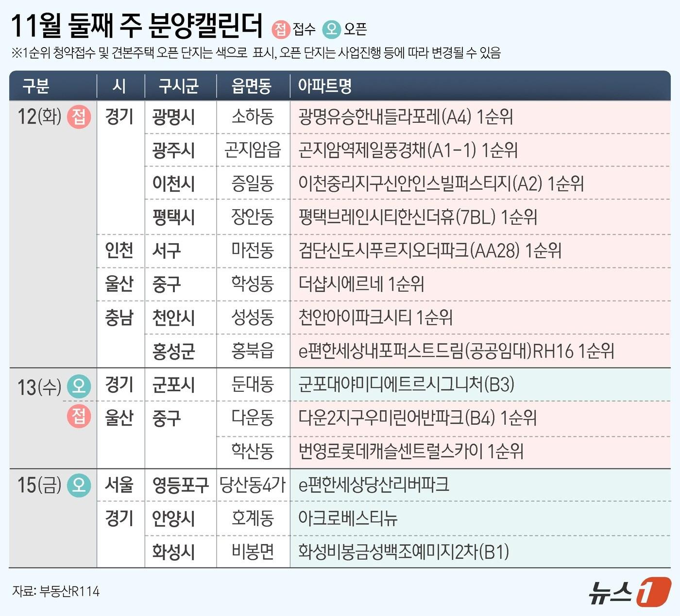Click the 접 badge beside 12(화)

[x=79, y=117]
